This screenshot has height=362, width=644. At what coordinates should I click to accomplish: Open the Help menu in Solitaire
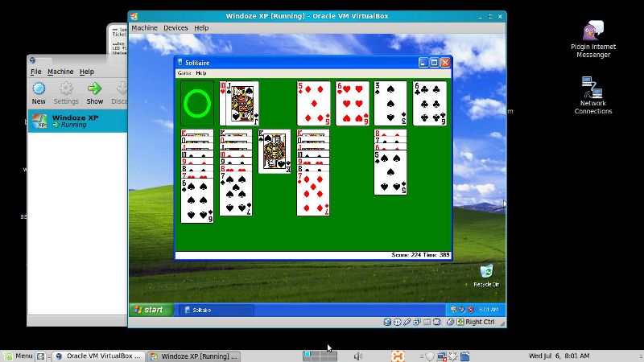tap(200, 73)
